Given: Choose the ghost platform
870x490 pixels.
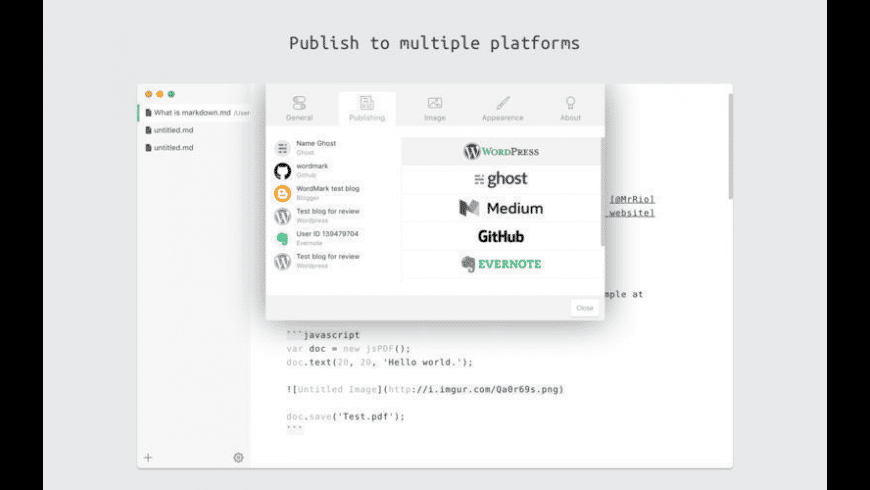Looking at the screenshot, I should click(x=501, y=179).
